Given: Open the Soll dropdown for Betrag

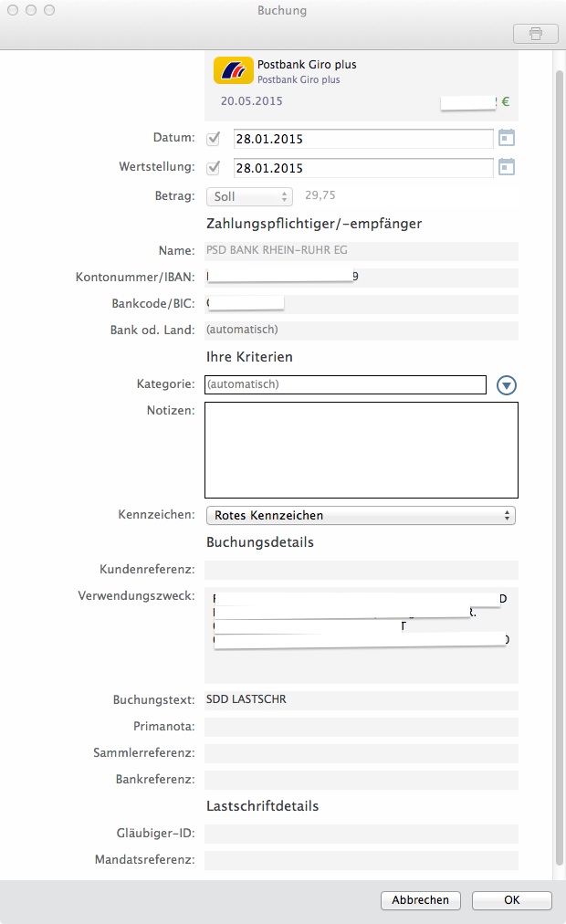Looking at the screenshot, I should pos(249,197).
